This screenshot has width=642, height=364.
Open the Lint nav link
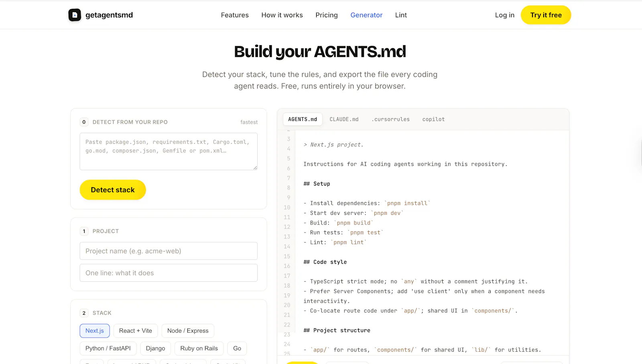point(401,15)
